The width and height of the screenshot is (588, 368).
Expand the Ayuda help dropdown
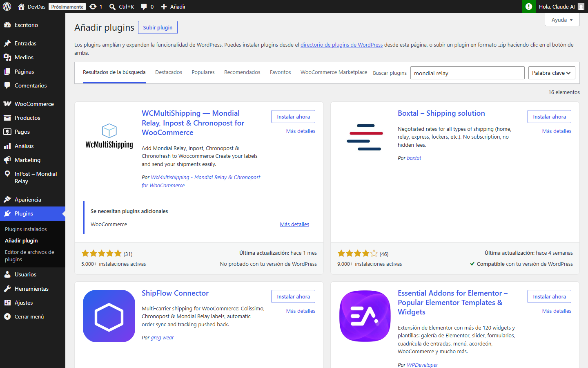(562, 20)
